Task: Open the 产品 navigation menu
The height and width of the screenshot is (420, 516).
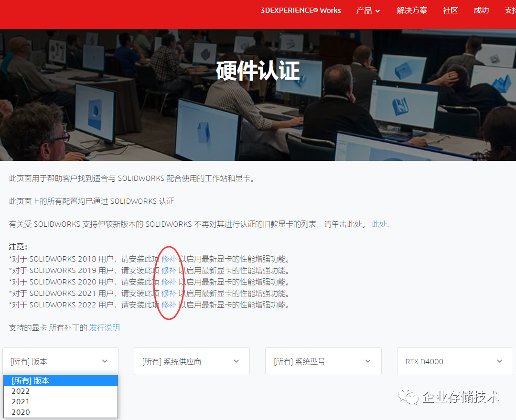Action: click(365, 10)
